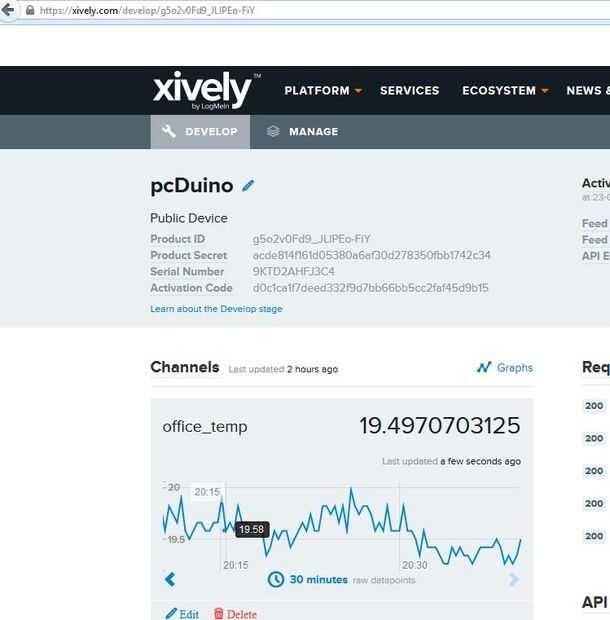Click the stacked layers icon on MANAGE
This screenshot has width=610, height=620.
point(273,131)
